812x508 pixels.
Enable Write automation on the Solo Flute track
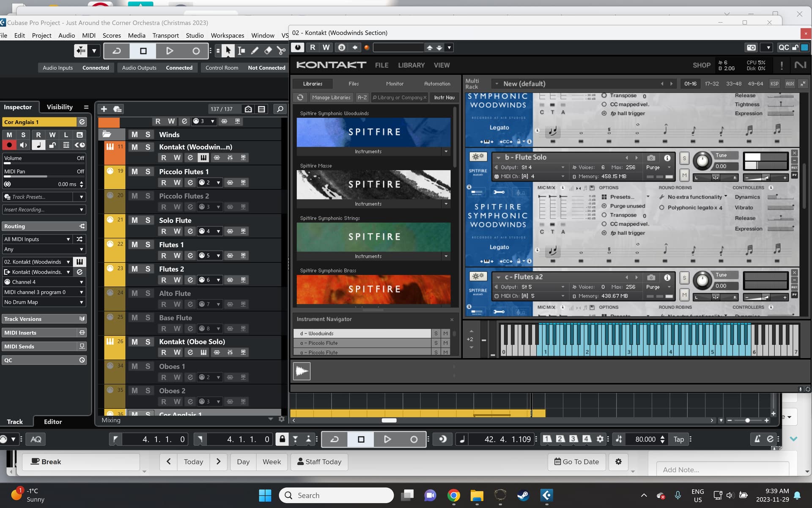tap(176, 231)
